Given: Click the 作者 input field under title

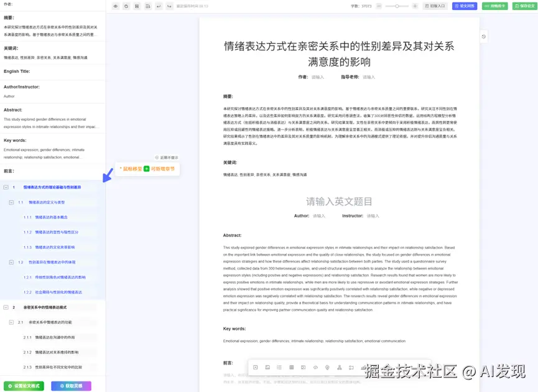Looking at the screenshot, I should (318, 77).
